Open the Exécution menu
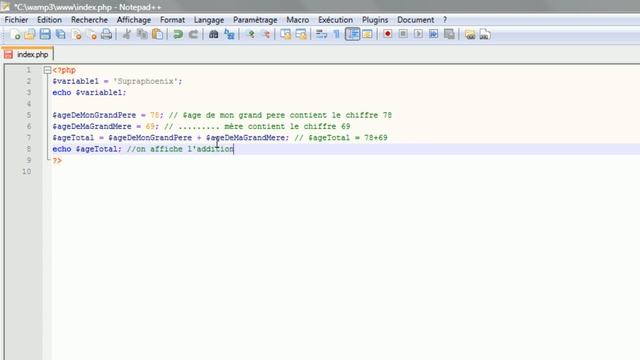Viewport: 640px width, 360px height. (336, 20)
